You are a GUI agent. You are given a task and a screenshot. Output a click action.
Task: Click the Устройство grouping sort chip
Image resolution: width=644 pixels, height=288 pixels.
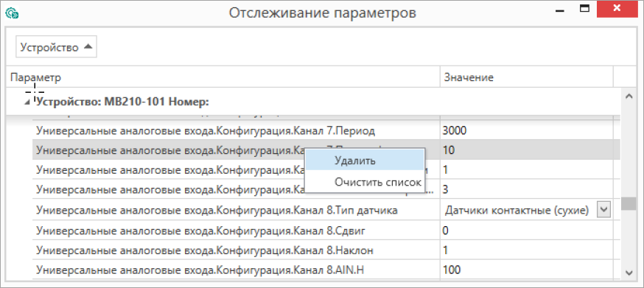point(56,47)
